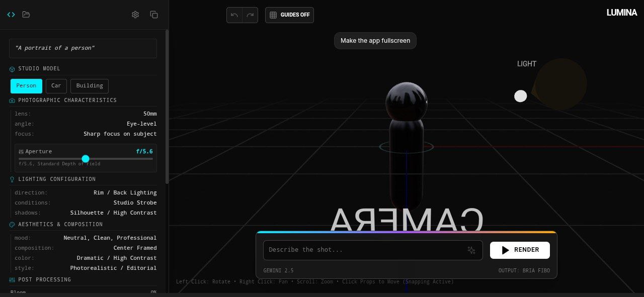Open the folder icon in sidebar header

pyautogui.click(x=26, y=15)
